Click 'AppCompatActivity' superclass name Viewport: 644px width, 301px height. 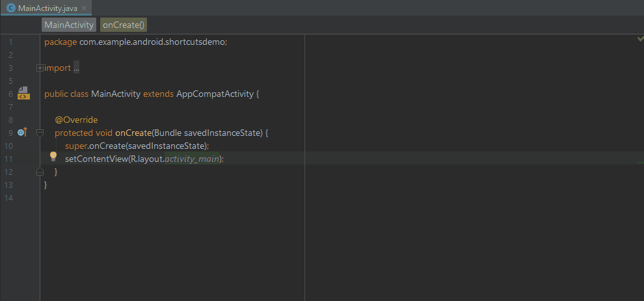[x=215, y=94]
